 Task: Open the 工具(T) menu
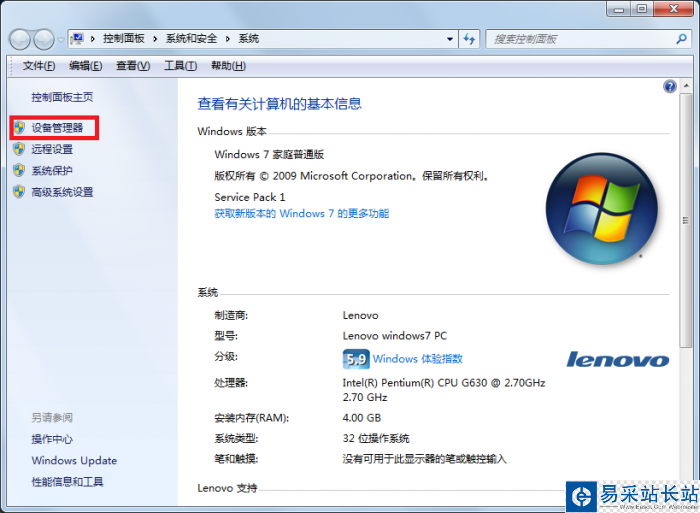click(180, 66)
